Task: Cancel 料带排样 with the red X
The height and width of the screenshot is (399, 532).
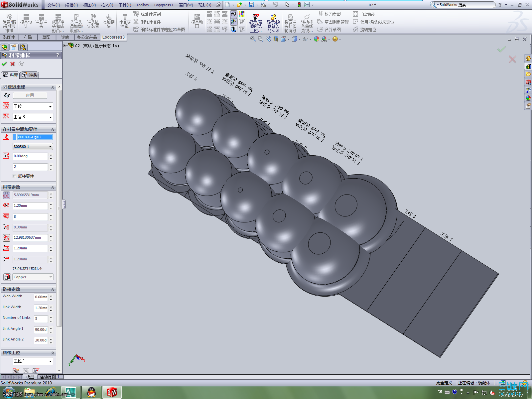Action: click(x=13, y=64)
